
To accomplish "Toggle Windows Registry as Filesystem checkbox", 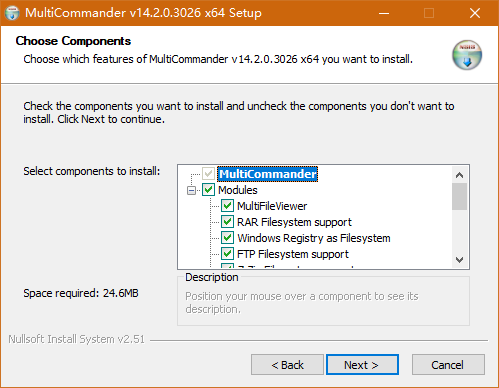I will click(227, 238).
